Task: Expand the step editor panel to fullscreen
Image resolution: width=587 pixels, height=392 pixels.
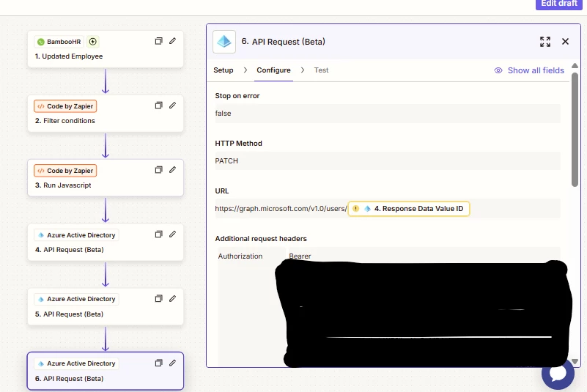Action: [x=545, y=42]
